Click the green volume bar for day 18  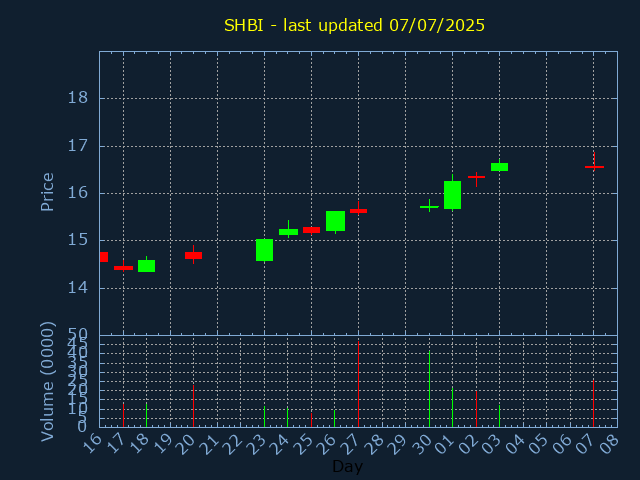[x=147, y=415]
